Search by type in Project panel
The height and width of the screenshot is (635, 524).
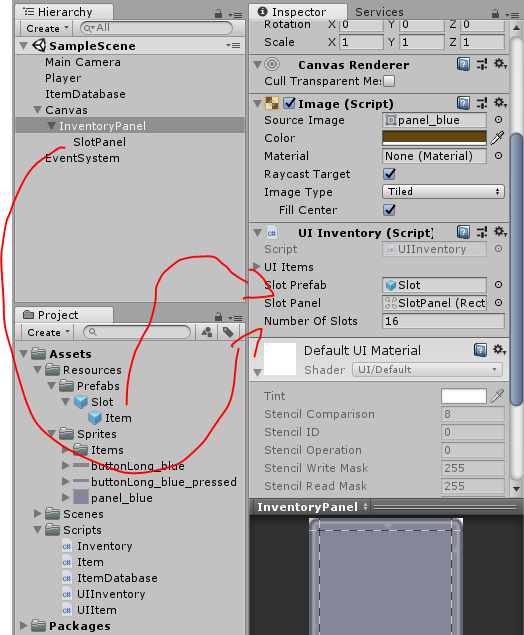pyautogui.click(x=207, y=332)
